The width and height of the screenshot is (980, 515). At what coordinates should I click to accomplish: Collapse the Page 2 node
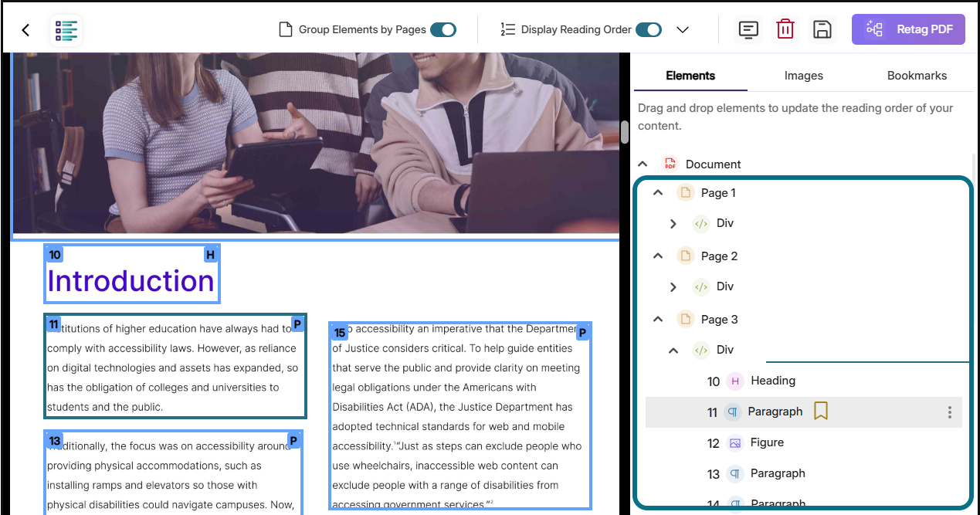658,256
